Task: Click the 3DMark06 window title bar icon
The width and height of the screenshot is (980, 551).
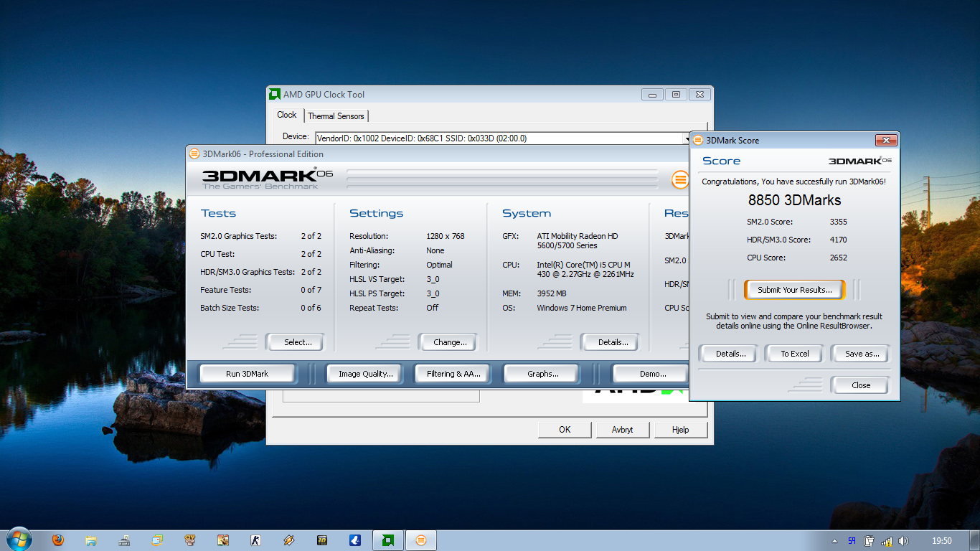Action: point(194,154)
